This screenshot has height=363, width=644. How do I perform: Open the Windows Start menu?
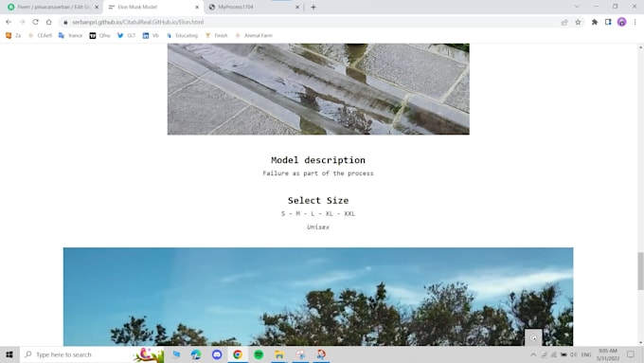(x=9, y=354)
